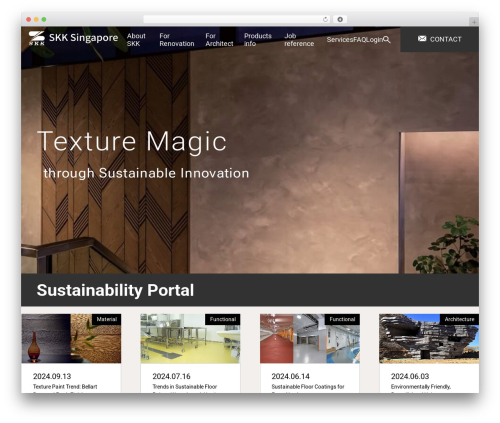Image resolution: width=500 pixels, height=423 pixels.
Task: Open the For Renovation menu
Action: click(177, 40)
